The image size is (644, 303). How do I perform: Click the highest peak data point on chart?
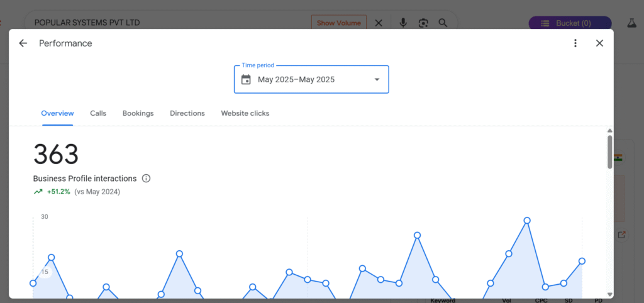pos(527,221)
